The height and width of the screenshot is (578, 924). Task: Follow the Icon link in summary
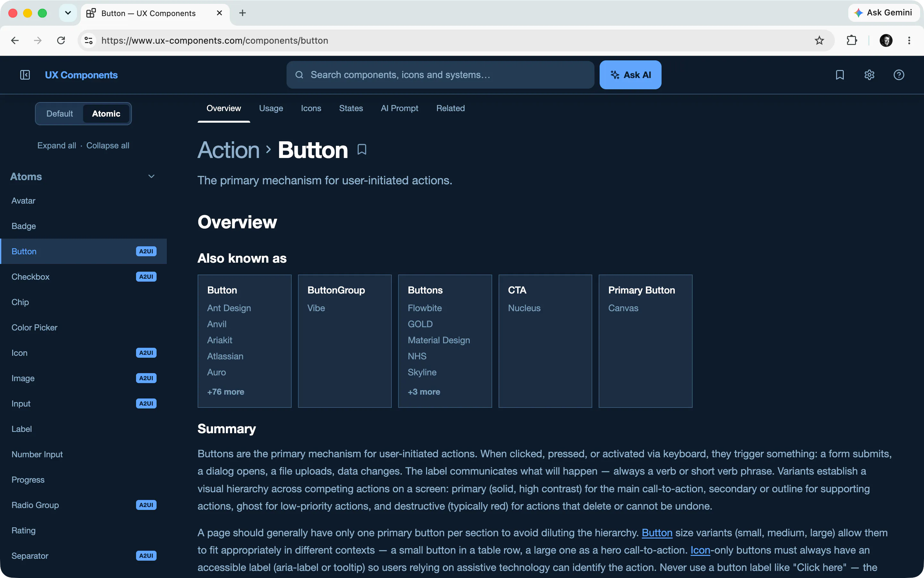(x=700, y=550)
